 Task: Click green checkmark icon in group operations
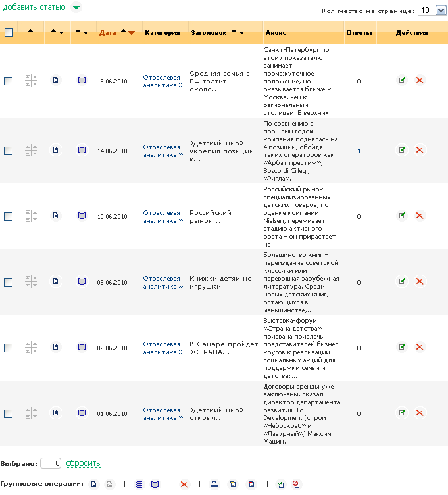(280, 484)
